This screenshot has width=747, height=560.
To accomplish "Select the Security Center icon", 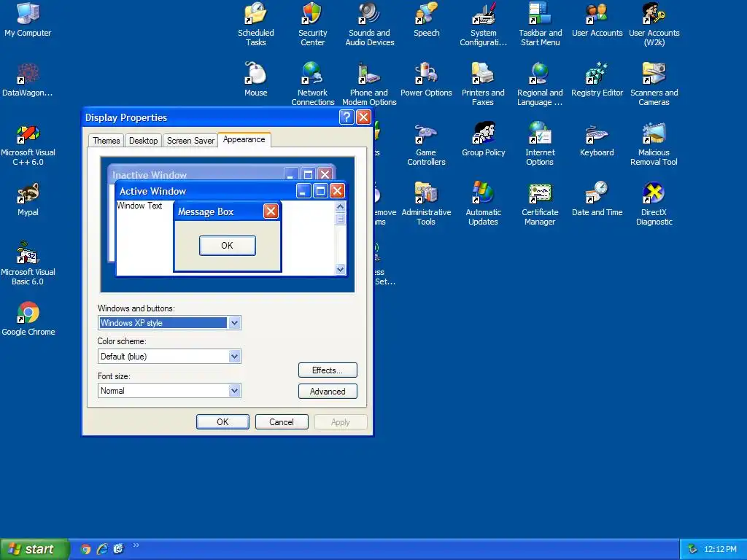I will click(312, 24).
